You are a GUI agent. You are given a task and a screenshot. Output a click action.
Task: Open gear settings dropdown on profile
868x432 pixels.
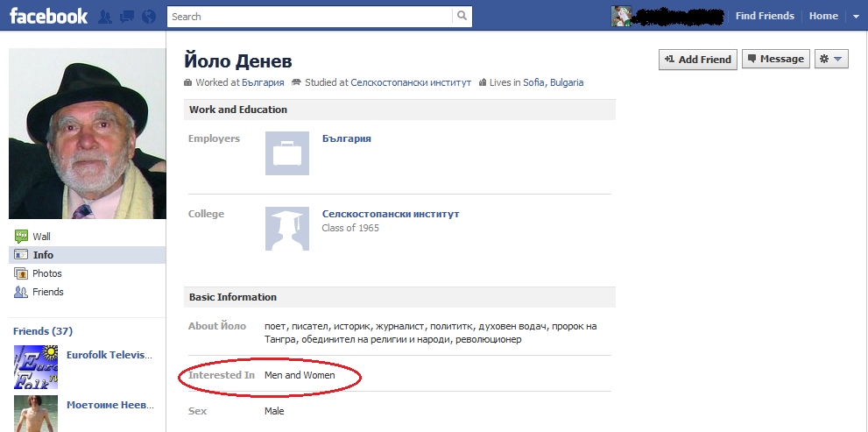coord(831,59)
